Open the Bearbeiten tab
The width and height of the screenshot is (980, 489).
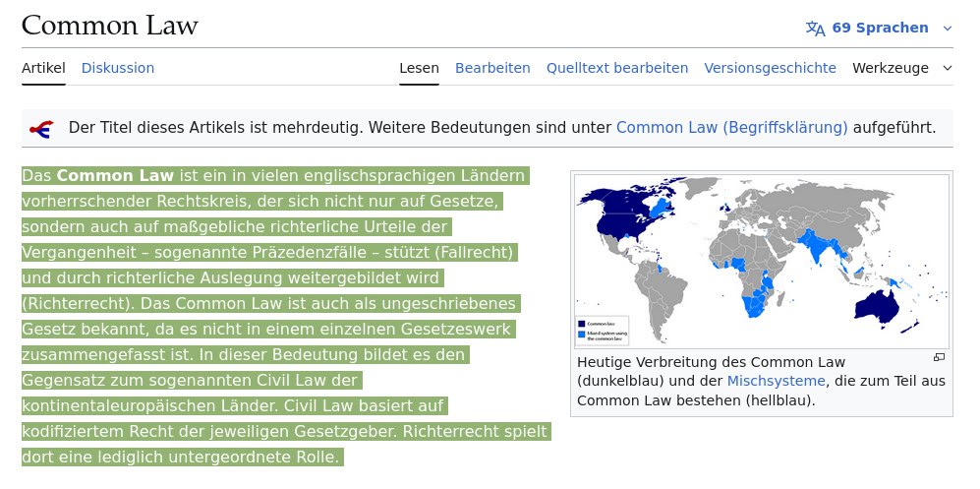492,68
